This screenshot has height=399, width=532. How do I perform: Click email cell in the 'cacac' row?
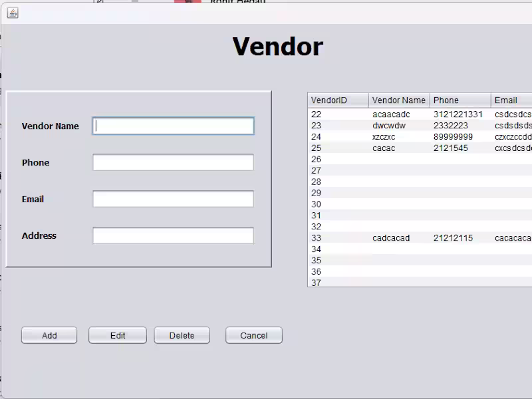pyautogui.click(x=513, y=148)
